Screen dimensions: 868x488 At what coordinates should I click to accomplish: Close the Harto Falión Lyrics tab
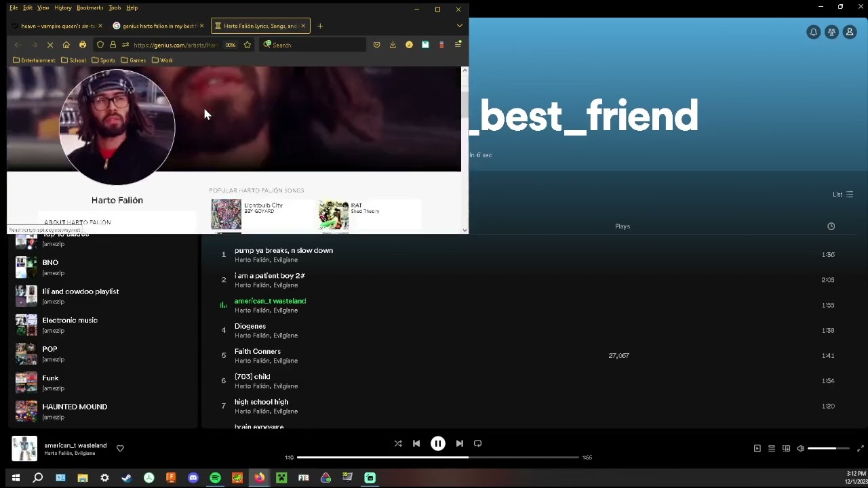click(x=302, y=26)
